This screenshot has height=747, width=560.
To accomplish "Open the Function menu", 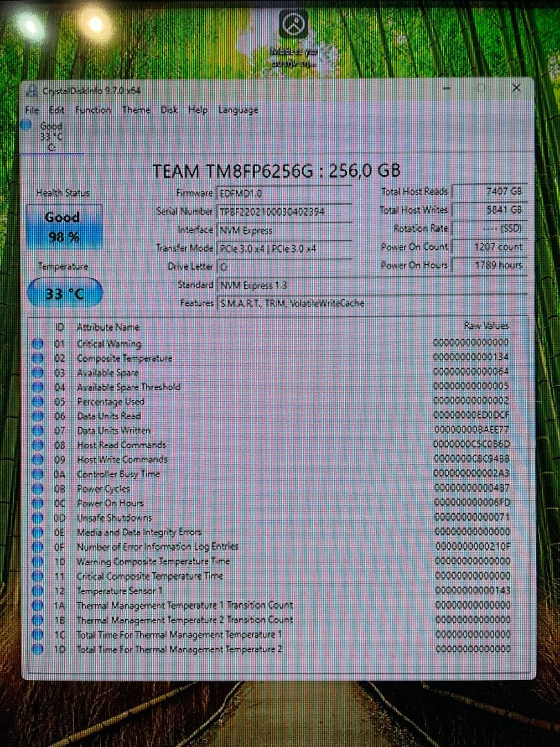I will (x=93, y=110).
